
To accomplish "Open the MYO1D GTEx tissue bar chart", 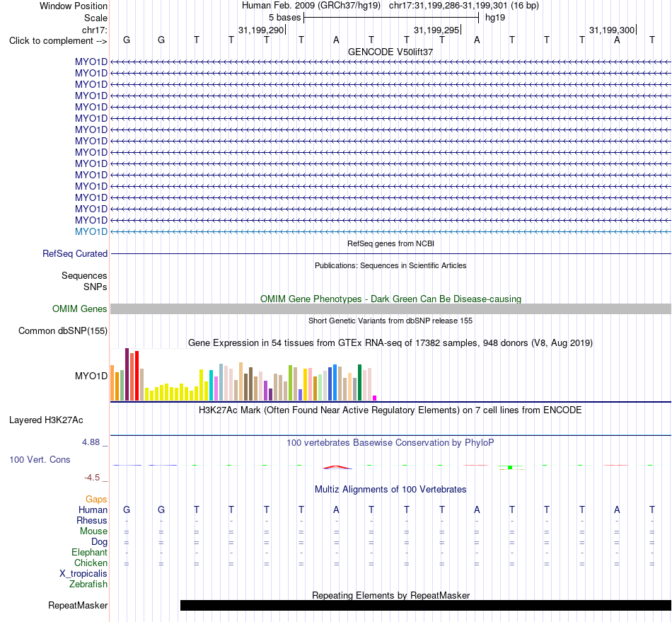I will 243,374.
